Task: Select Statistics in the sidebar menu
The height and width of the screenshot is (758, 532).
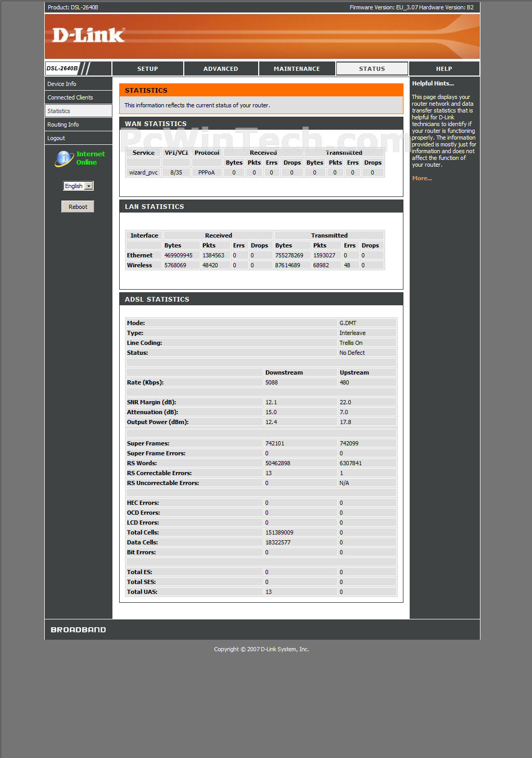Action: (x=79, y=111)
